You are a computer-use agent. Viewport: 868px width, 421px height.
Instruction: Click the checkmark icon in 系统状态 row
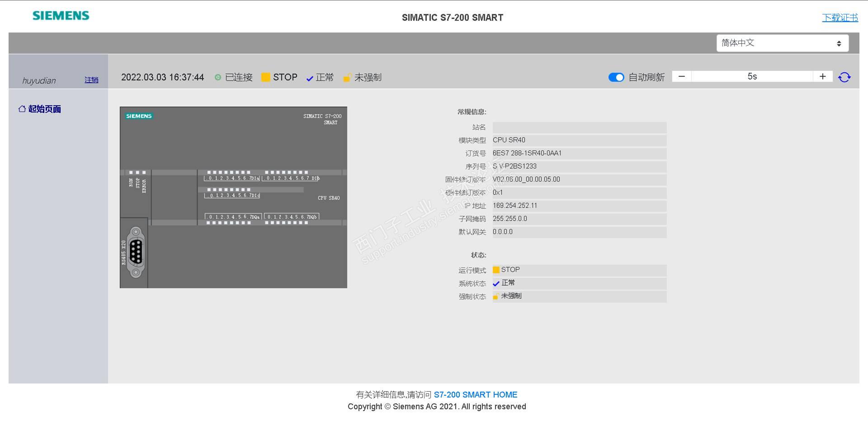(x=496, y=284)
